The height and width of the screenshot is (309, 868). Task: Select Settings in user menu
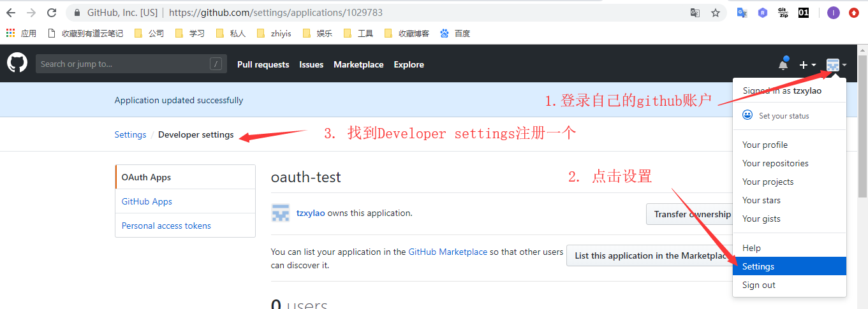790,266
